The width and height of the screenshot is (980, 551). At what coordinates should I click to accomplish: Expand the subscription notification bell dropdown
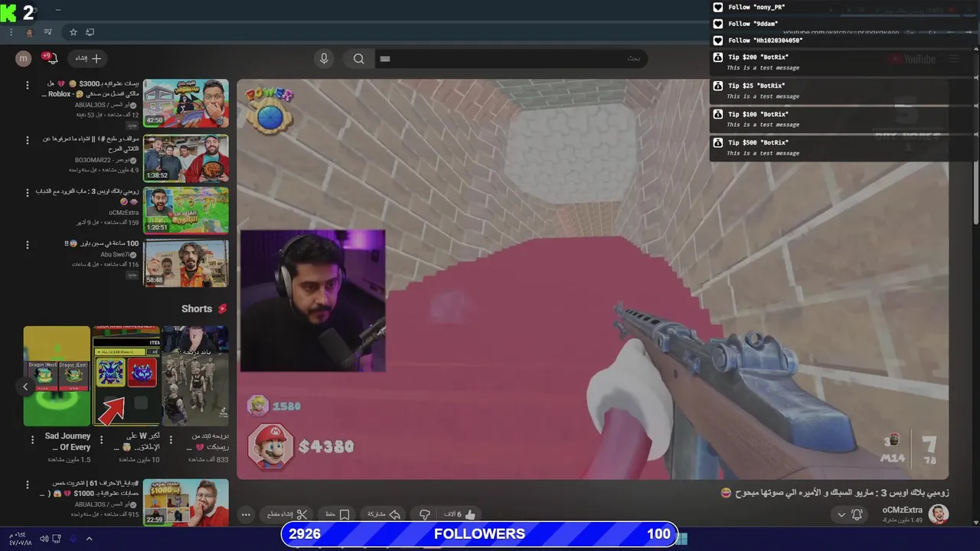(850, 515)
